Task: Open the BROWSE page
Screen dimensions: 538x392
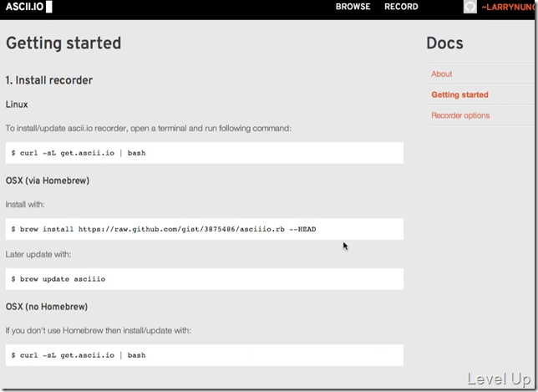Action: (x=353, y=7)
